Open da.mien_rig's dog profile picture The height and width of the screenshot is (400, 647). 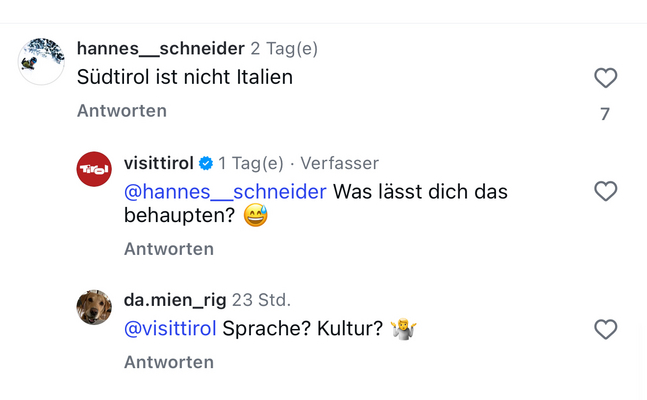(x=94, y=307)
